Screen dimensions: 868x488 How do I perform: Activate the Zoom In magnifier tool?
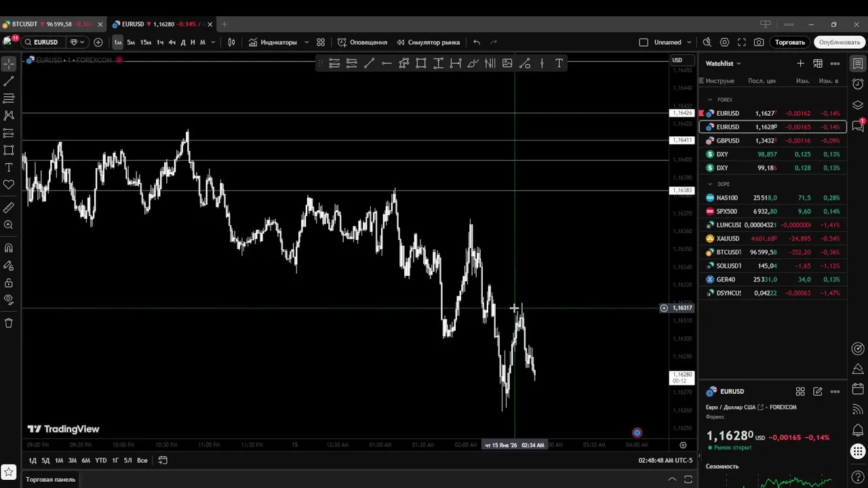9,225
